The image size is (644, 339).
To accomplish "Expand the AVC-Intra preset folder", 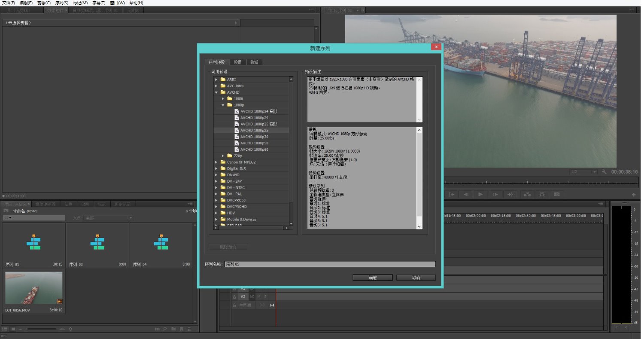I will pyautogui.click(x=216, y=86).
